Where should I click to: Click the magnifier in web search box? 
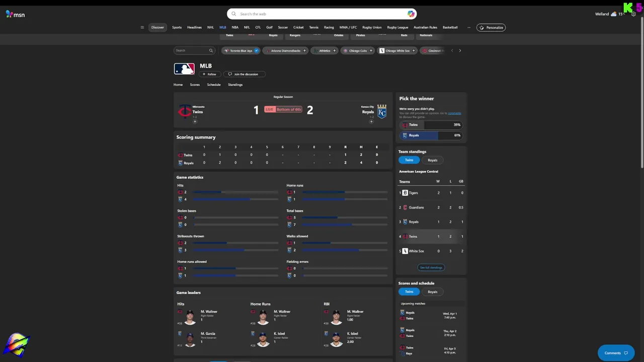pyautogui.click(x=233, y=14)
